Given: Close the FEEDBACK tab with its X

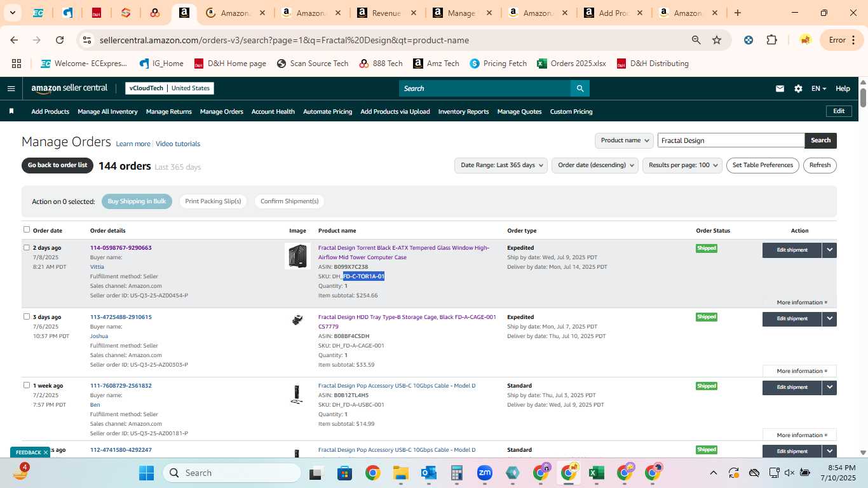Looking at the screenshot, I should pyautogui.click(x=46, y=452).
